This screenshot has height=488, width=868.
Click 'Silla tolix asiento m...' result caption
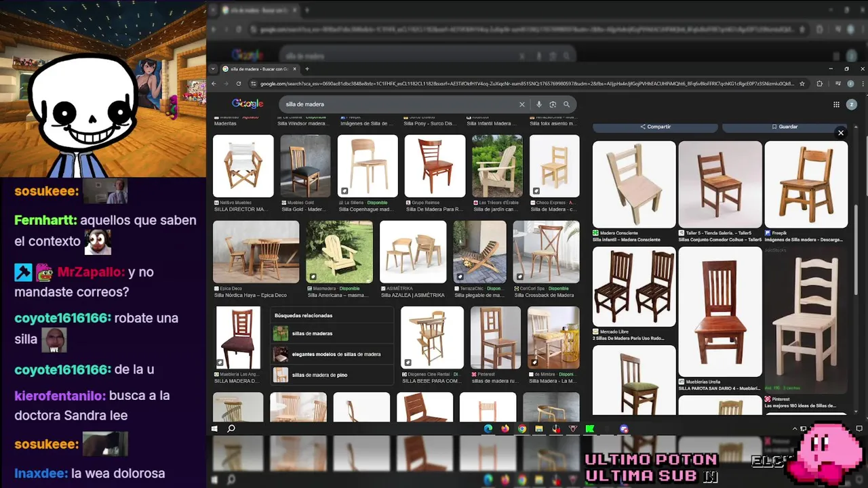tap(553, 123)
